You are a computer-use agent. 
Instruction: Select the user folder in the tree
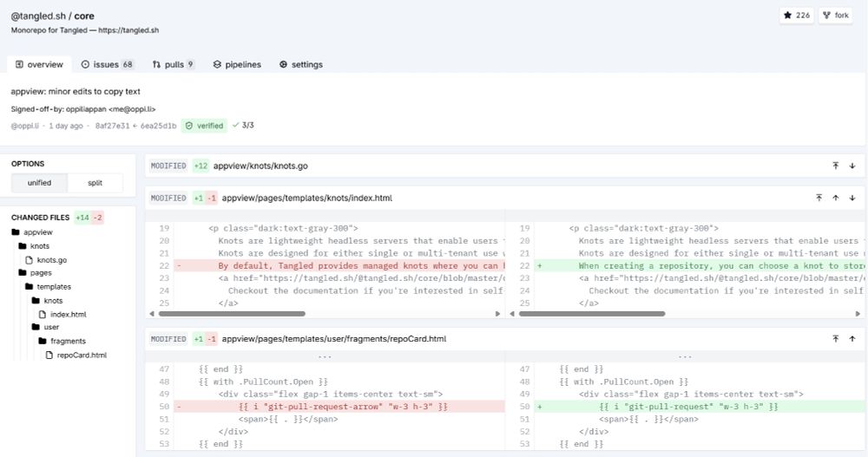point(45,327)
